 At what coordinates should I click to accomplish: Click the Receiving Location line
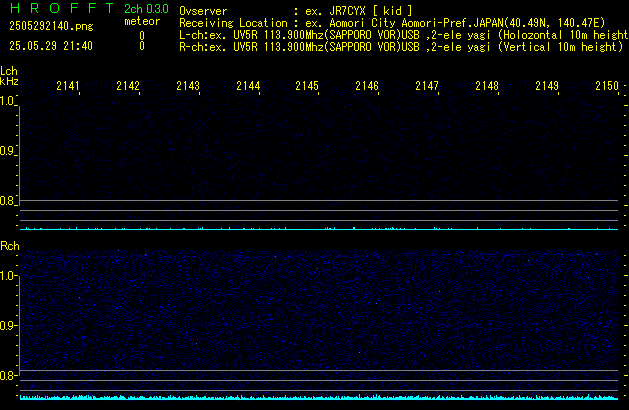click(392, 23)
